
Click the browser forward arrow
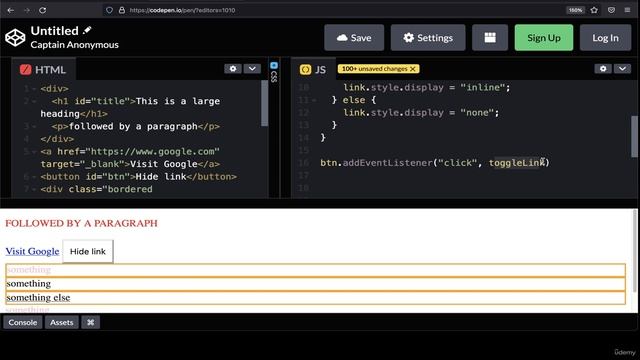[27, 10]
